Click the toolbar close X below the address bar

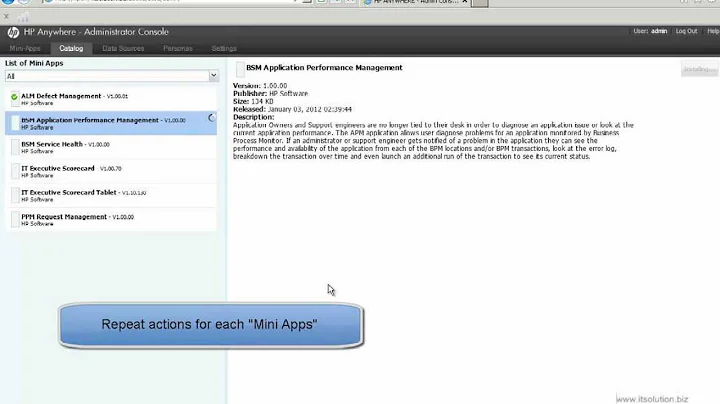pyautogui.click(x=6, y=17)
